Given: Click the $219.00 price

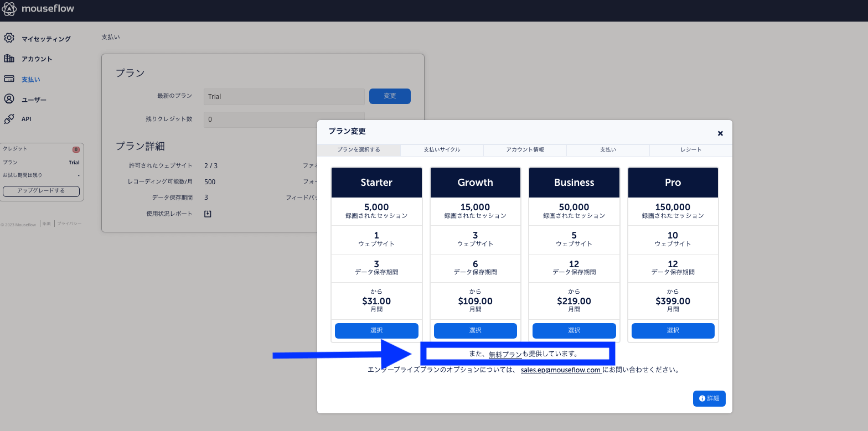Looking at the screenshot, I should point(574,302).
